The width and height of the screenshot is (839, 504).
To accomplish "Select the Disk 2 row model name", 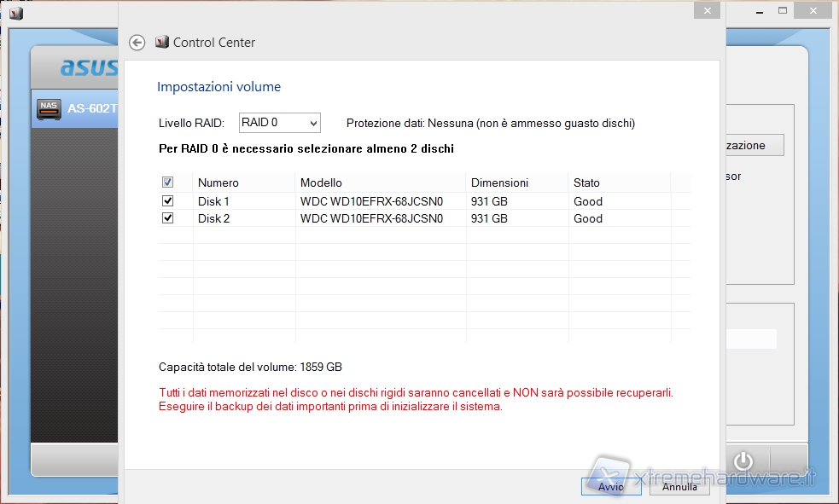I will pos(371,218).
